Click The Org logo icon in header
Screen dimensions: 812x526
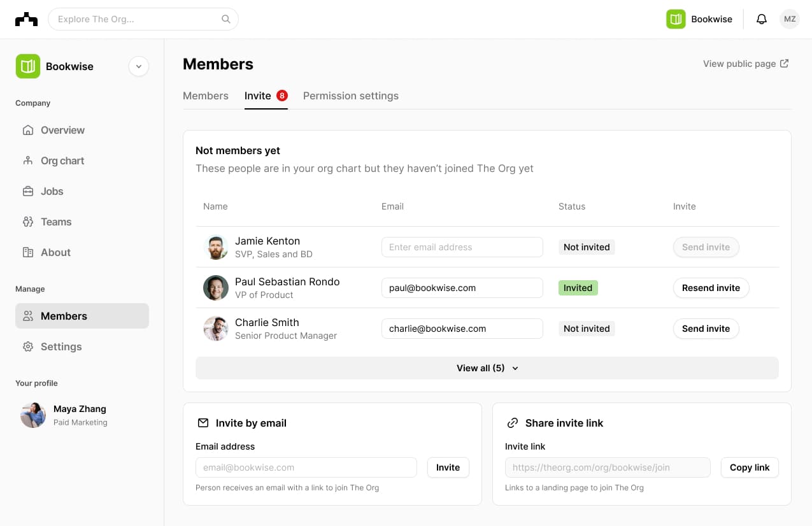pyautogui.click(x=26, y=19)
